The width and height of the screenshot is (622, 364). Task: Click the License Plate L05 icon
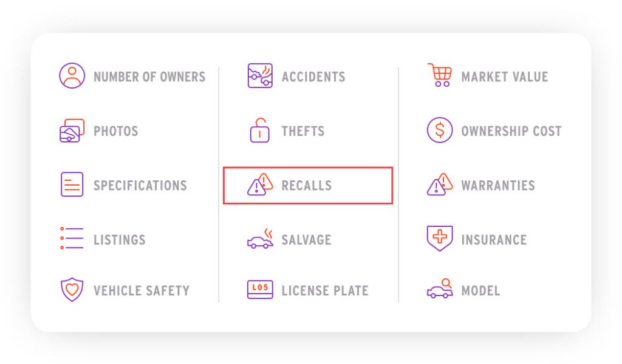[x=260, y=289]
